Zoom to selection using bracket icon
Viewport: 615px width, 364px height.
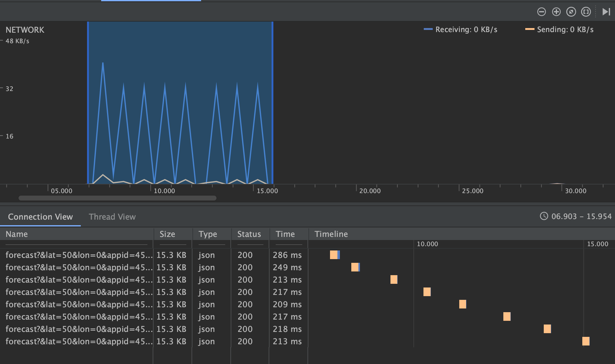click(x=586, y=12)
